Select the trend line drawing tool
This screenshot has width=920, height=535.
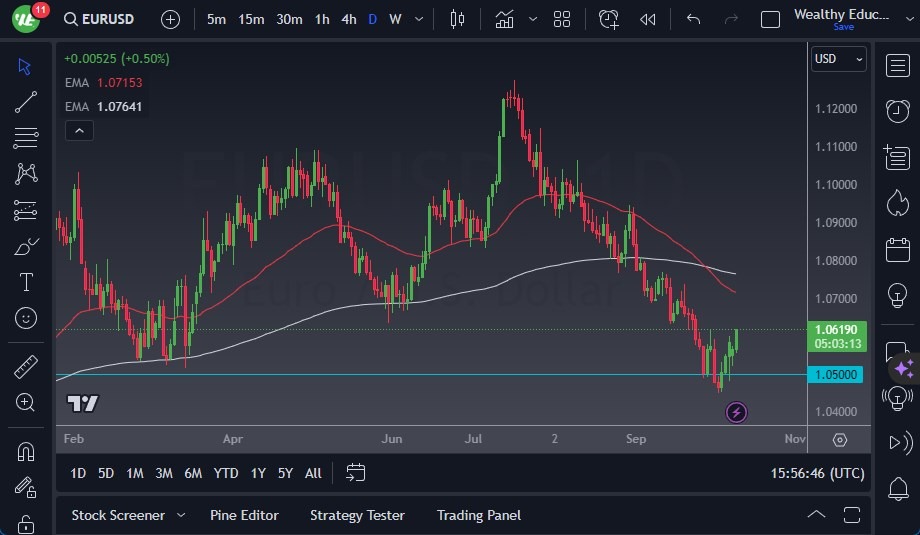pos(26,102)
